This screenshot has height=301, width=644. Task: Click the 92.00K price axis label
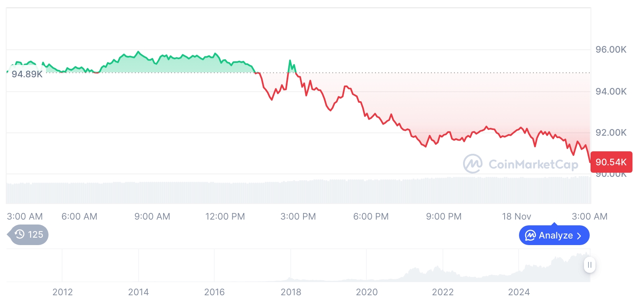coord(611,133)
